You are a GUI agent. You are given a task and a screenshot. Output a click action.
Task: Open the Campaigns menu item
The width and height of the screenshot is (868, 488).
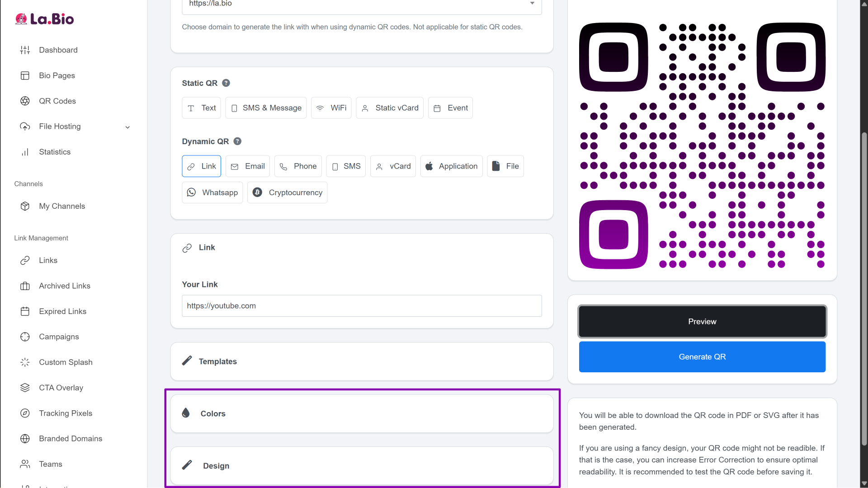pos(58,337)
